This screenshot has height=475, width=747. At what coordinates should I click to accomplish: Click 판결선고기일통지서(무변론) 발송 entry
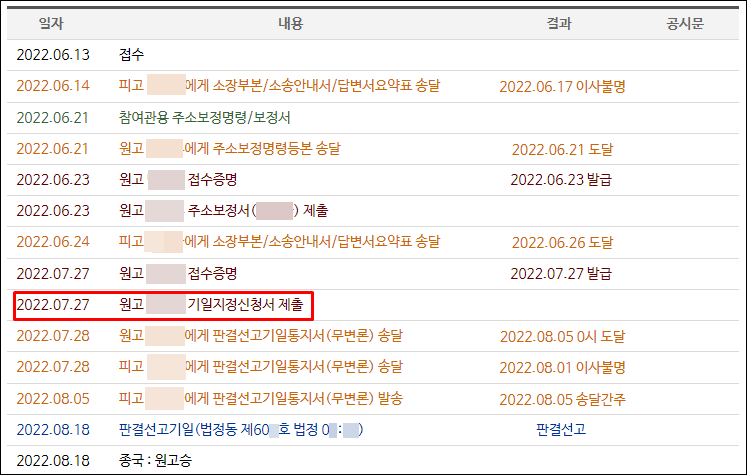pyautogui.click(x=261, y=398)
